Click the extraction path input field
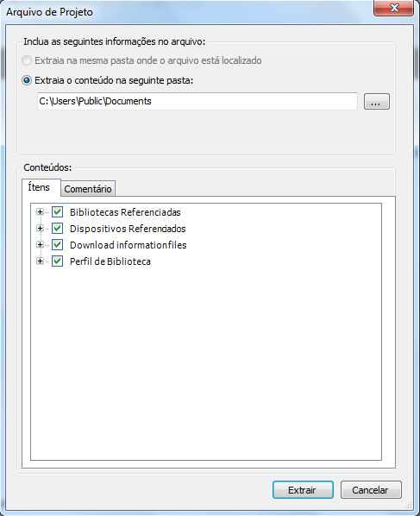The image size is (420, 516). tap(197, 101)
